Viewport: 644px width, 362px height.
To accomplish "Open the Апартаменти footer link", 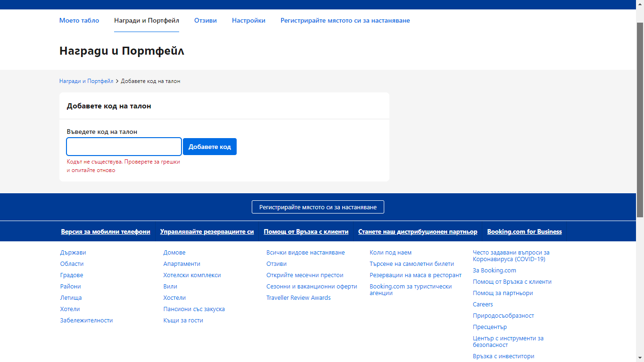I will pyautogui.click(x=182, y=264).
